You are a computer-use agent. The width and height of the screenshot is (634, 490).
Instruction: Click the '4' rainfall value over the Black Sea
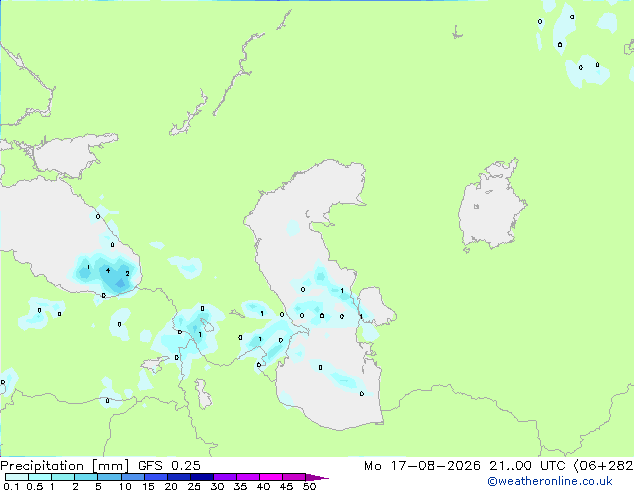tap(108, 270)
